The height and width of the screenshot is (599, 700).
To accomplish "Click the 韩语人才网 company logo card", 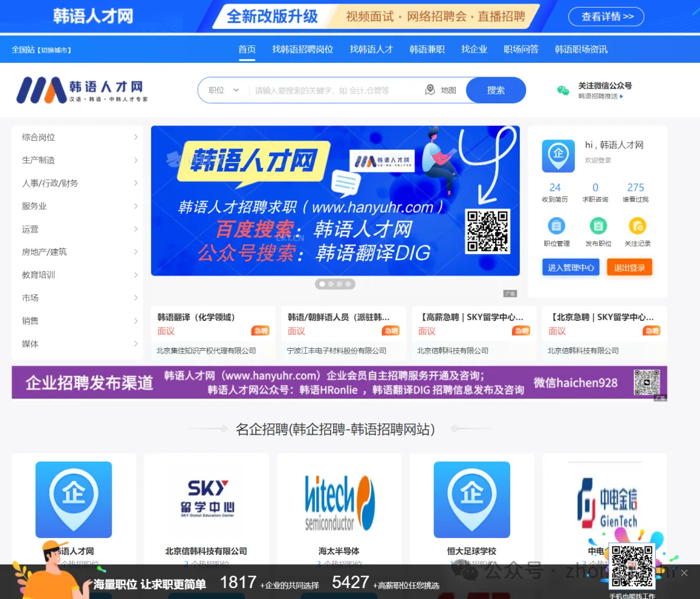I will tap(74, 499).
